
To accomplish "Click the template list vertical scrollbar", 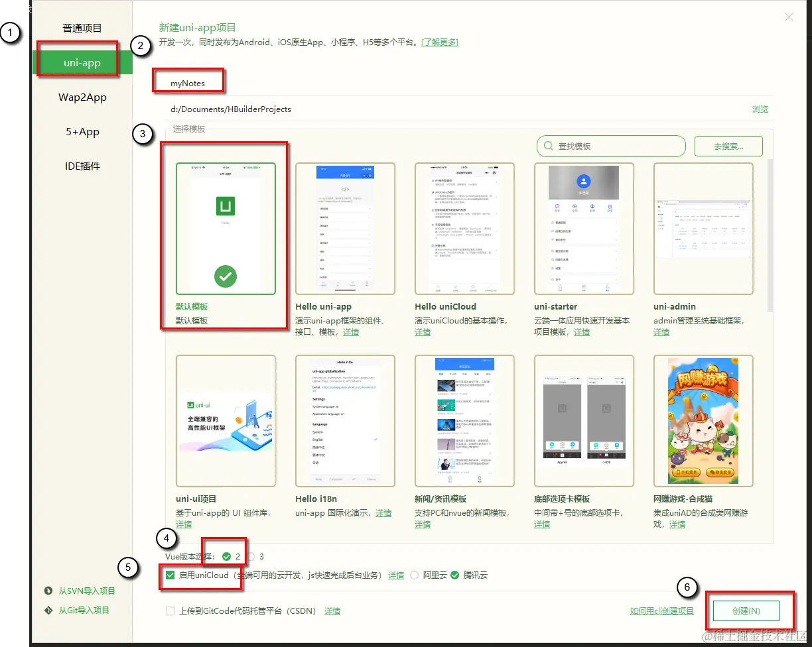I will coord(770,235).
